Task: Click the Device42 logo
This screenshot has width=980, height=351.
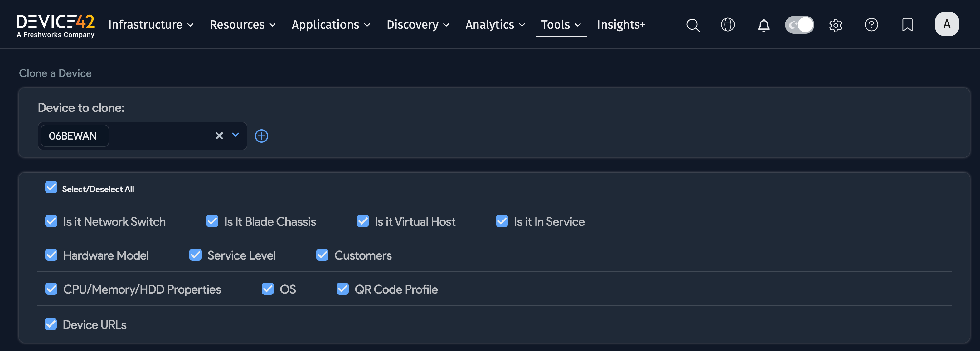Action: (x=55, y=24)
